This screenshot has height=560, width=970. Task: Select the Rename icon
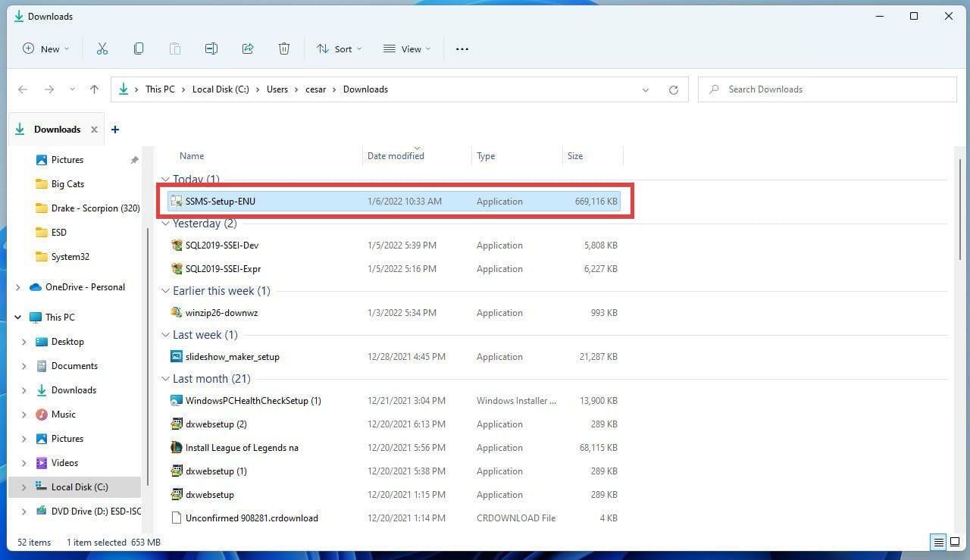pos(211,48)
